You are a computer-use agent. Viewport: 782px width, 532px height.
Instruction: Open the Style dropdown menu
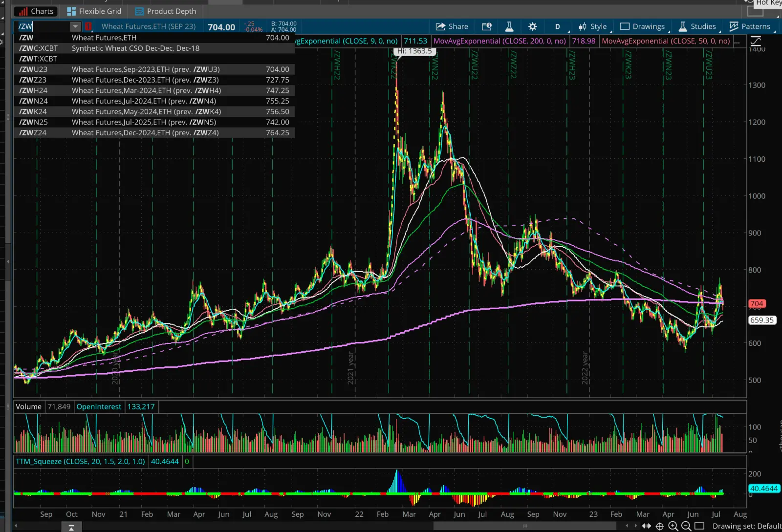click(x=593, y=26)
